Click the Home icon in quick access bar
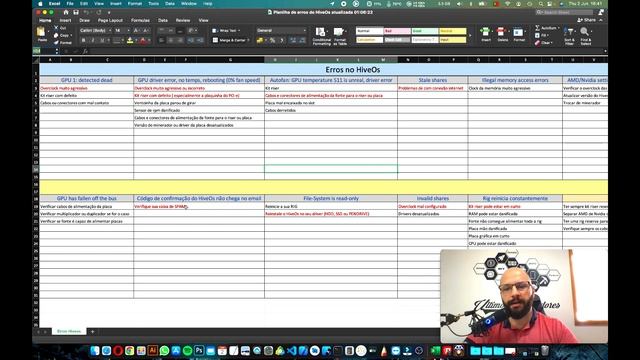640x360 pixels. [66, 12]
